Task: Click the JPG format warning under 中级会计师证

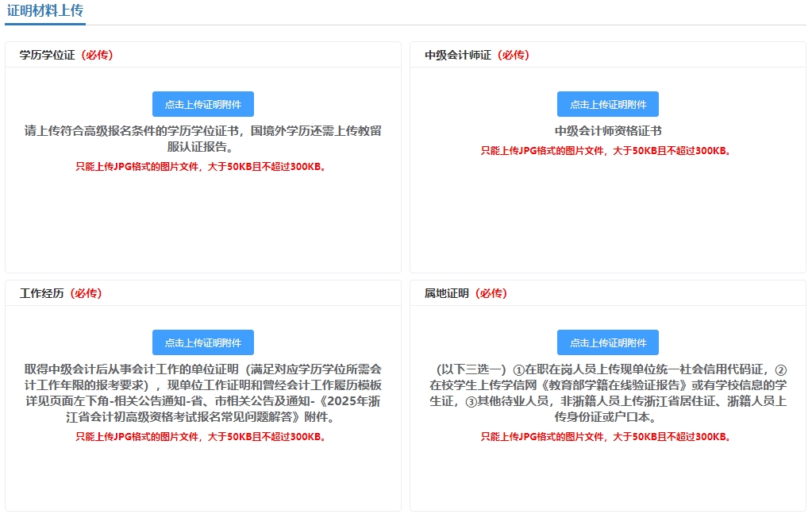Action: point(607,147)
